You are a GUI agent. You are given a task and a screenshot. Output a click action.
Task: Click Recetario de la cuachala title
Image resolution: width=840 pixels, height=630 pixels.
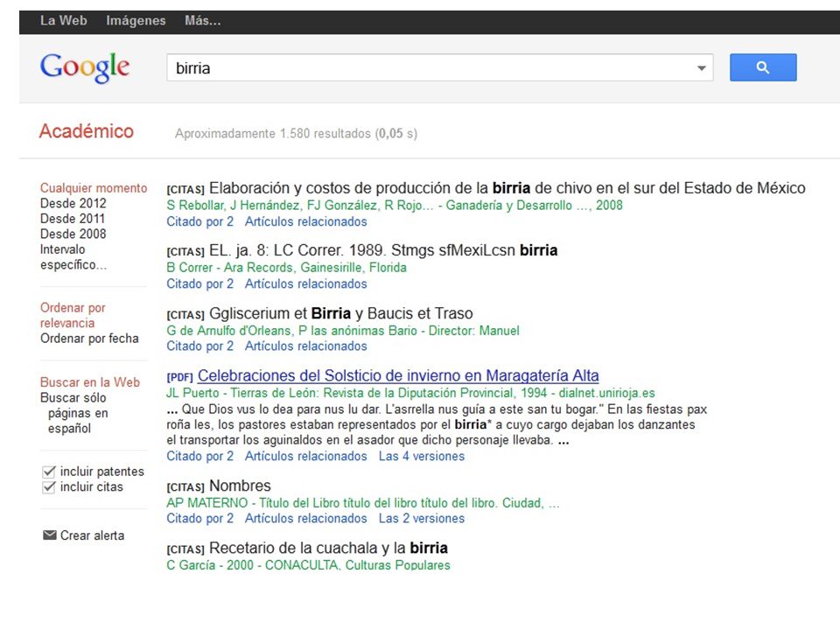tap(328, 548)
